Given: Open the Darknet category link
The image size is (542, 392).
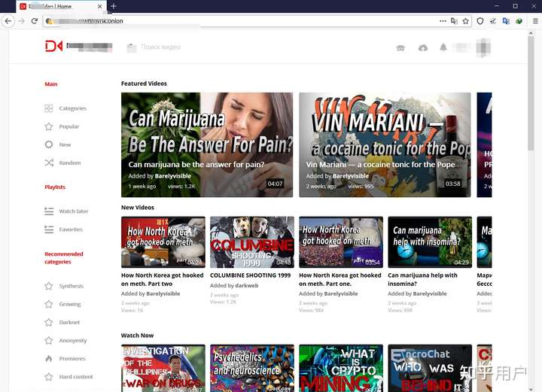Looking at the screenshot, I should (69, 322).
